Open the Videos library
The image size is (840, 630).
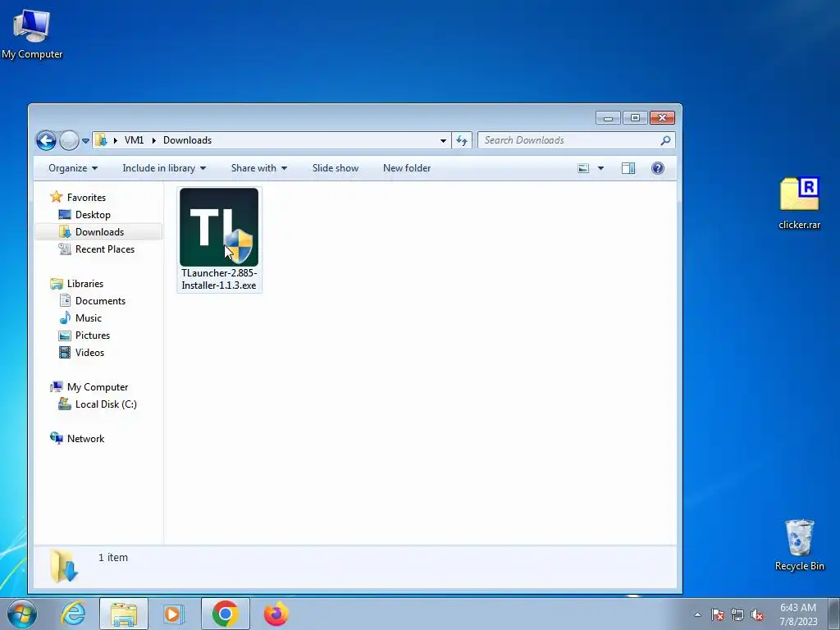pos(89,353)
